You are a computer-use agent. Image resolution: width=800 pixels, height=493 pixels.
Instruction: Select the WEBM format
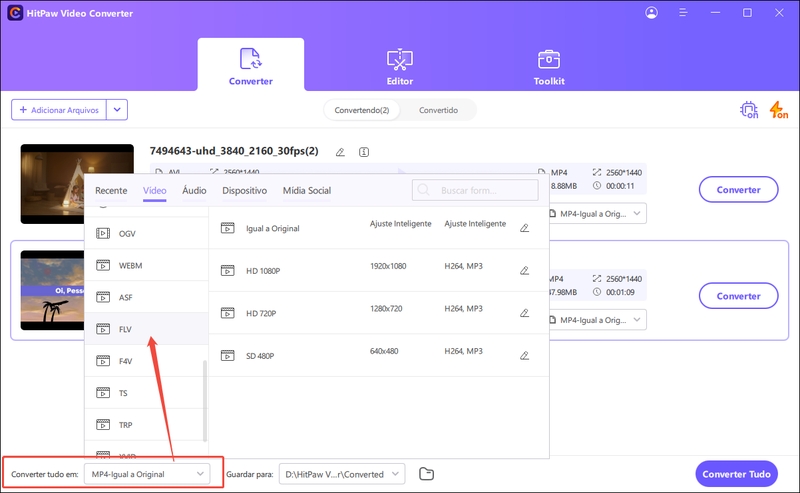146,265
